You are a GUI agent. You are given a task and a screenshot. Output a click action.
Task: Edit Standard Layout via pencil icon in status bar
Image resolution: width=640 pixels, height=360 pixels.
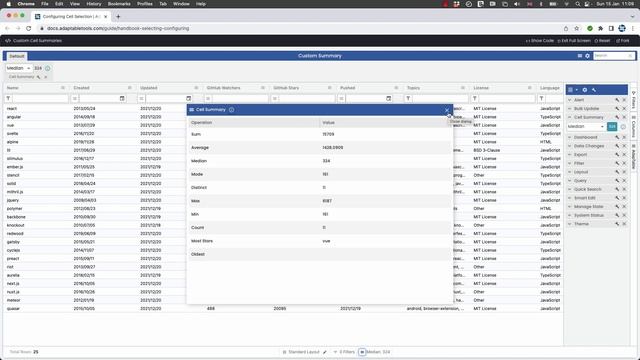click(x=325, y=352)
